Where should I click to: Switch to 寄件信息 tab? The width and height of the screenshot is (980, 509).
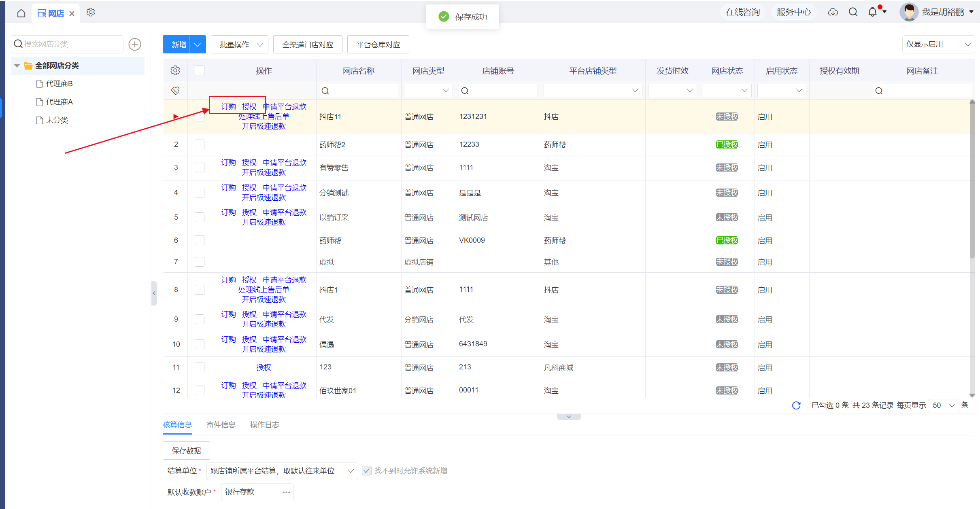(221, 425)
